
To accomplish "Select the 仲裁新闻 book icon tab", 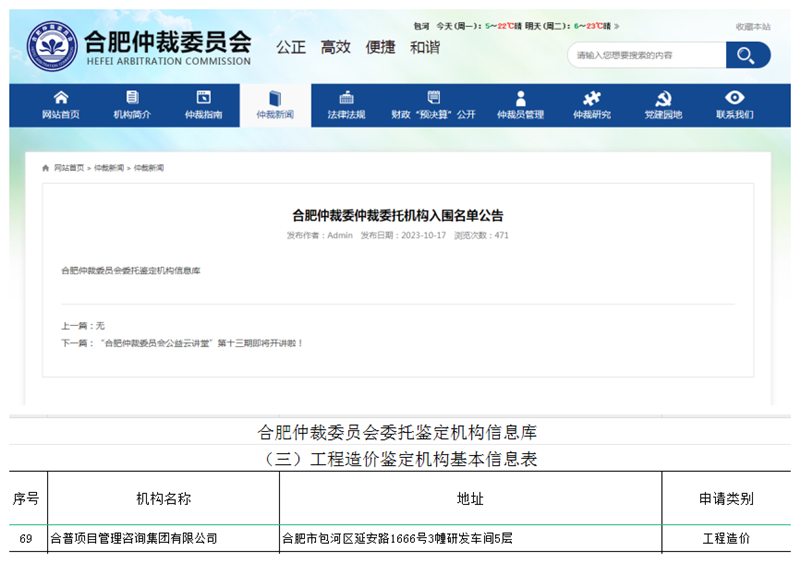I will (x=275, y=98).
